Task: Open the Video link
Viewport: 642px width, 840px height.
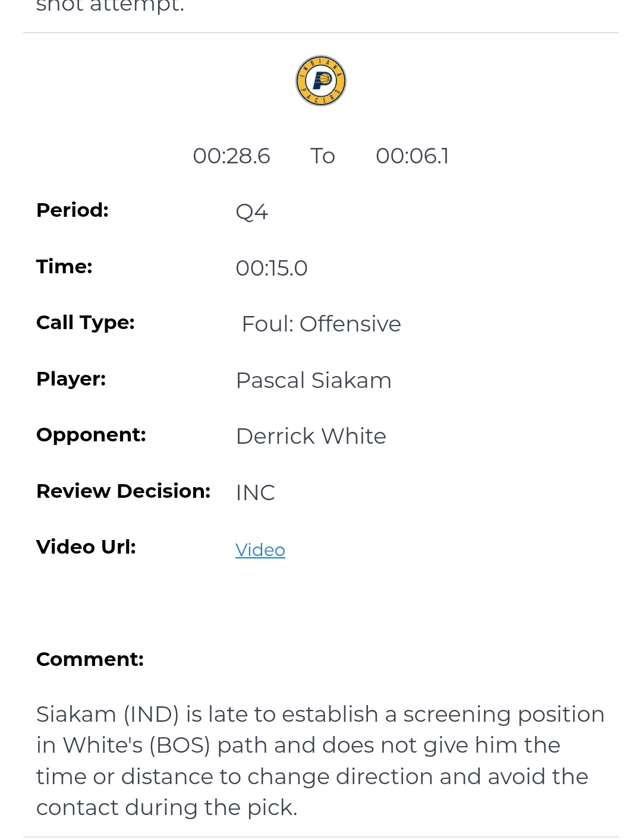Action: [x=260, y=550]
